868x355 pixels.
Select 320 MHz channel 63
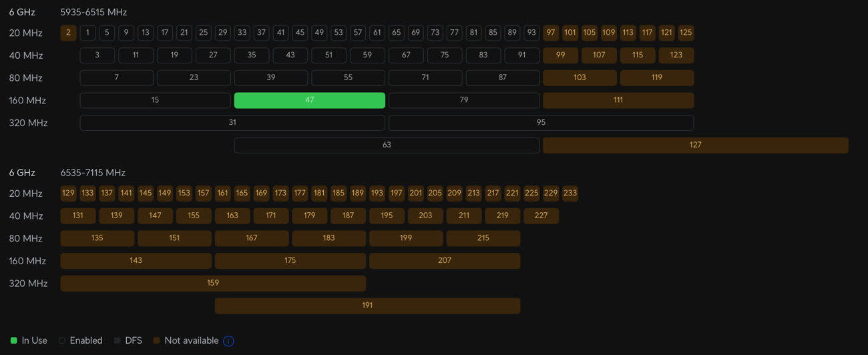(387, 145)
